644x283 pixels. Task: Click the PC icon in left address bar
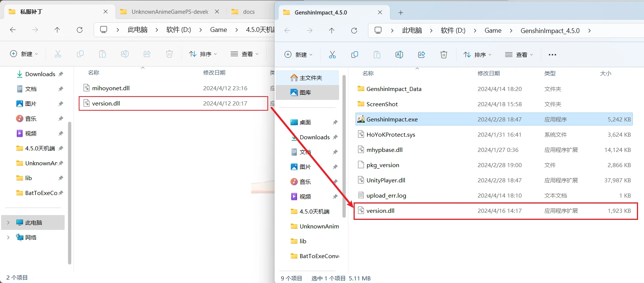coord(104,30)
